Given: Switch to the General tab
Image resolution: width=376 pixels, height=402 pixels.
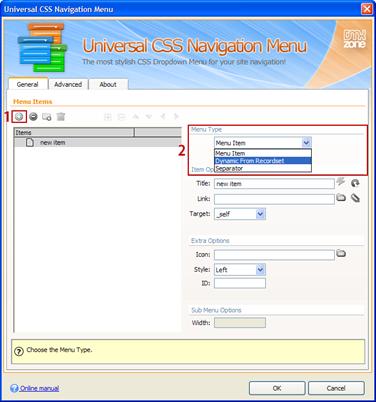Looking at the screenshot, I should click(28, 84).
